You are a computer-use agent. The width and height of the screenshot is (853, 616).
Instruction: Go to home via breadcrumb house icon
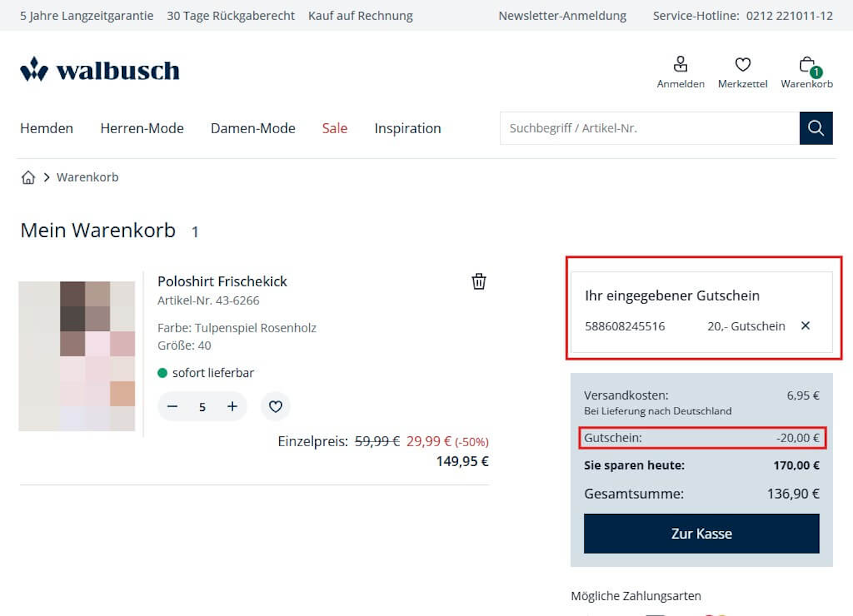tap(28, 177)
